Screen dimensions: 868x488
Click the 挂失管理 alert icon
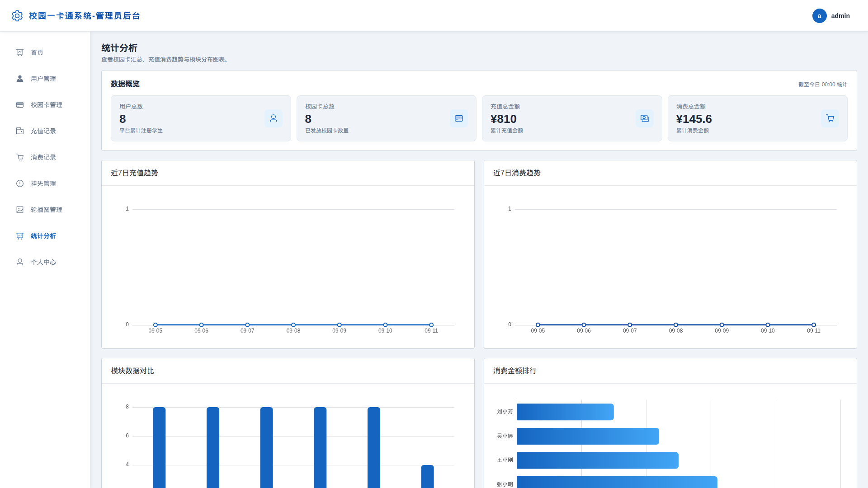click(20, 183)
